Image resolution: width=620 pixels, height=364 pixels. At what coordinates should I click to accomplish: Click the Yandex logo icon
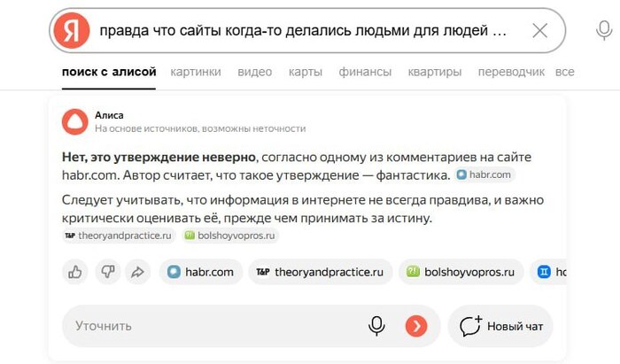click(72, 31)
